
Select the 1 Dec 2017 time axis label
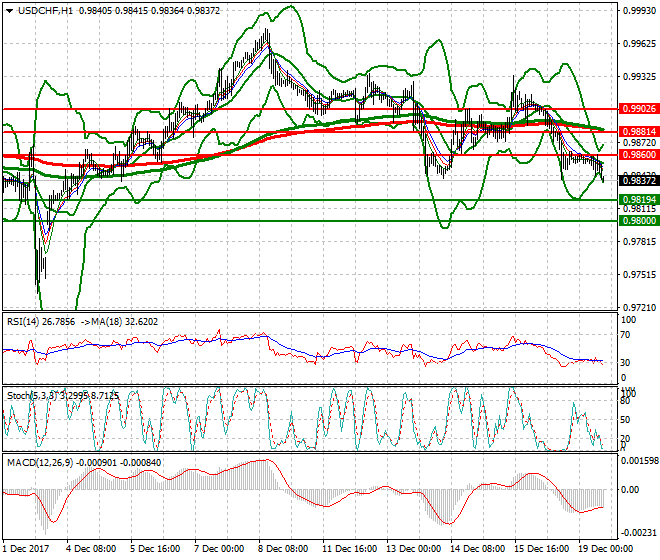click(26, 549)
